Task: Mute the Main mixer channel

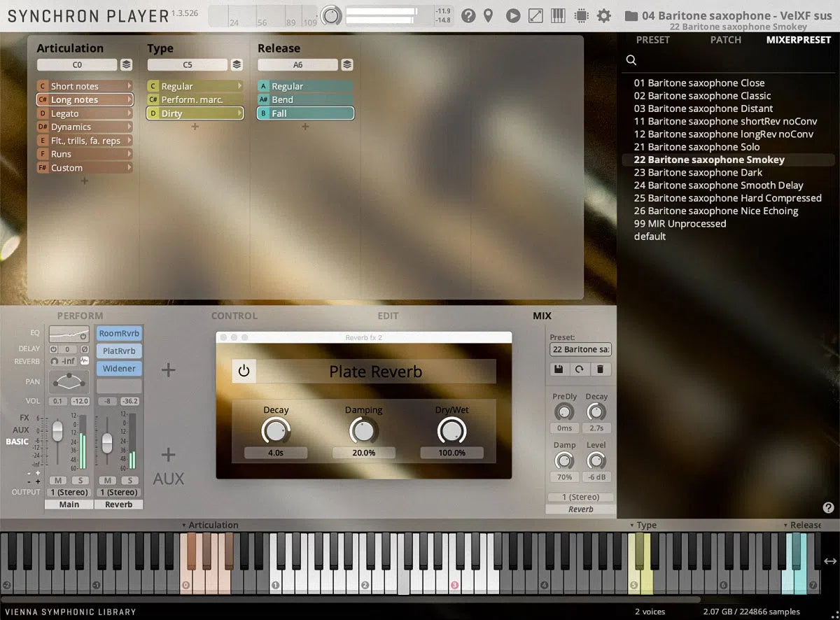Action: pos(57,480)
